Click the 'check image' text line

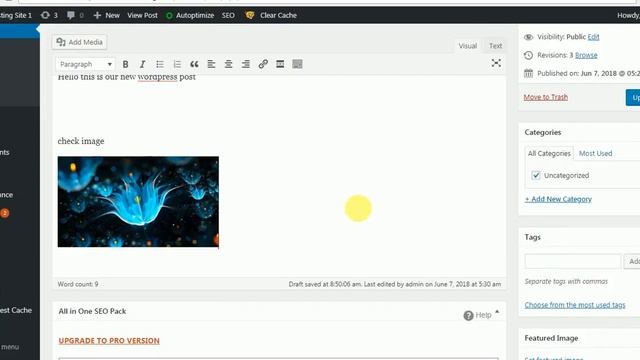coord(81,141)
